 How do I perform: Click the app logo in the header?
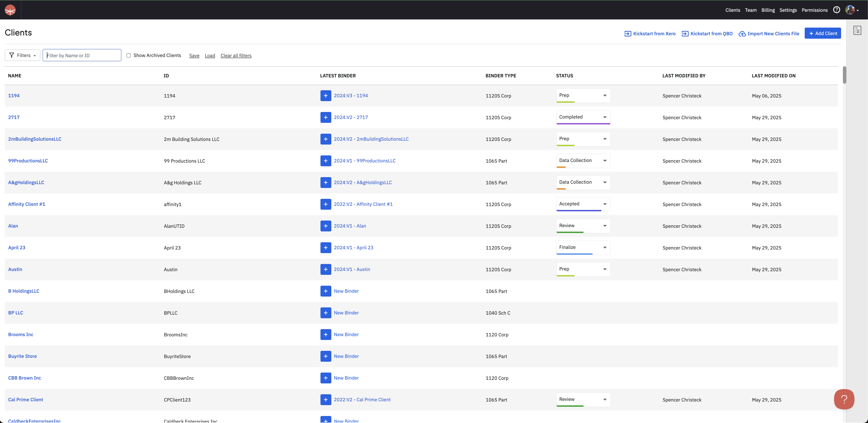pos(10,10)
